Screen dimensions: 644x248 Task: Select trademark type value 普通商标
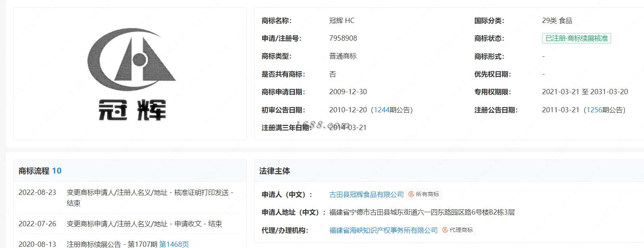[343, 56]
